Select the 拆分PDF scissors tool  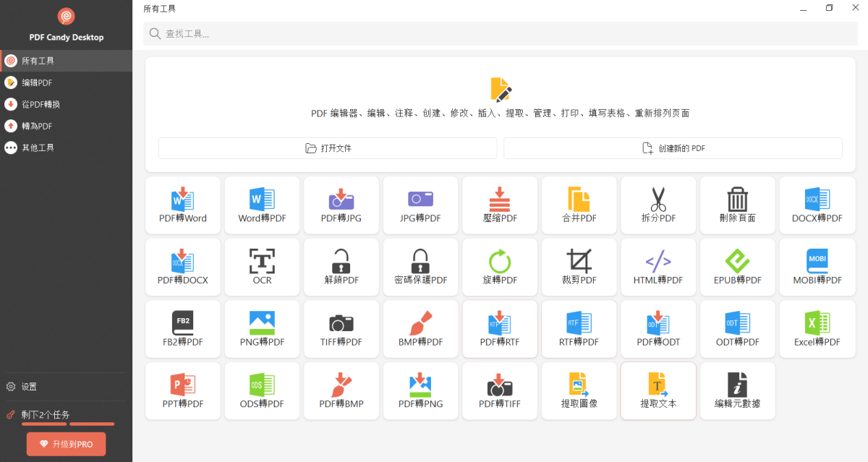tap(658, 205)
